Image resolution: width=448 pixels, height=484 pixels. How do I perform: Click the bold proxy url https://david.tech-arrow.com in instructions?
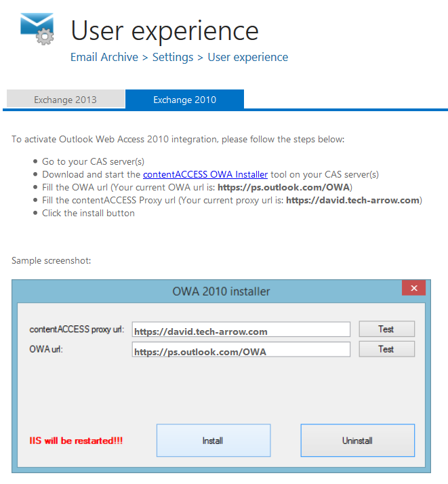pos(352,201)
